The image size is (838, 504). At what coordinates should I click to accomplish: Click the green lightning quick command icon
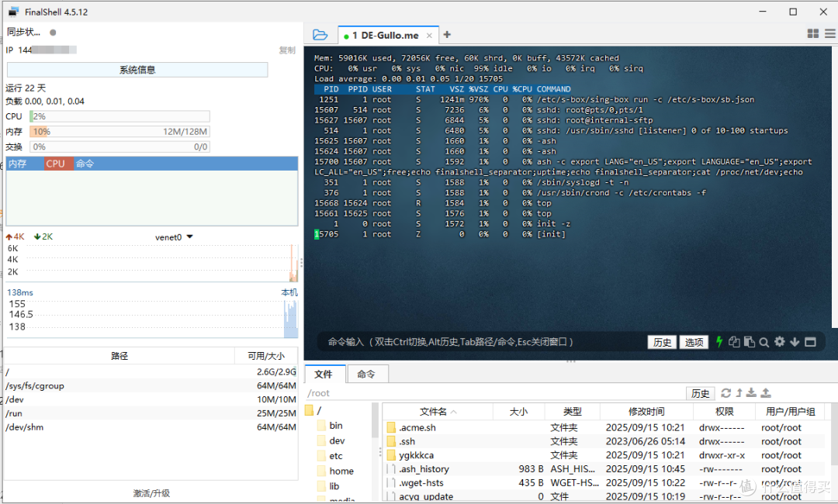(x=719, y=342)
